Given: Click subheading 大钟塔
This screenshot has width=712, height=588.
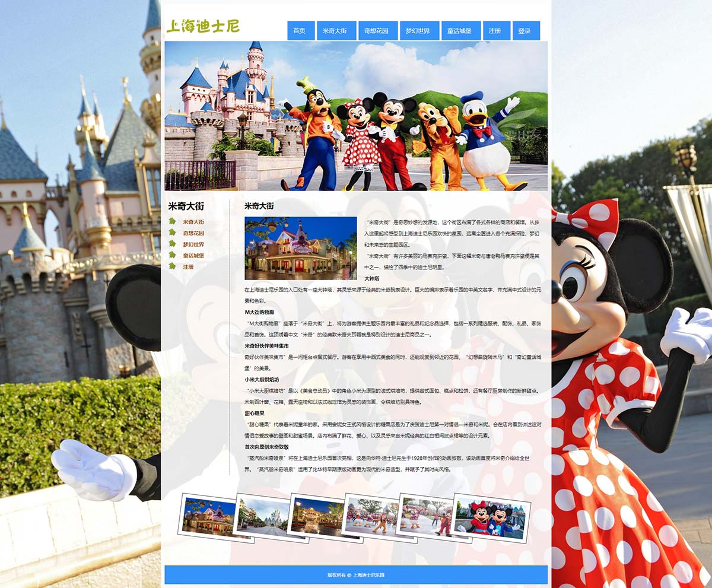Looking at the screenshot, I should point(371,278).
